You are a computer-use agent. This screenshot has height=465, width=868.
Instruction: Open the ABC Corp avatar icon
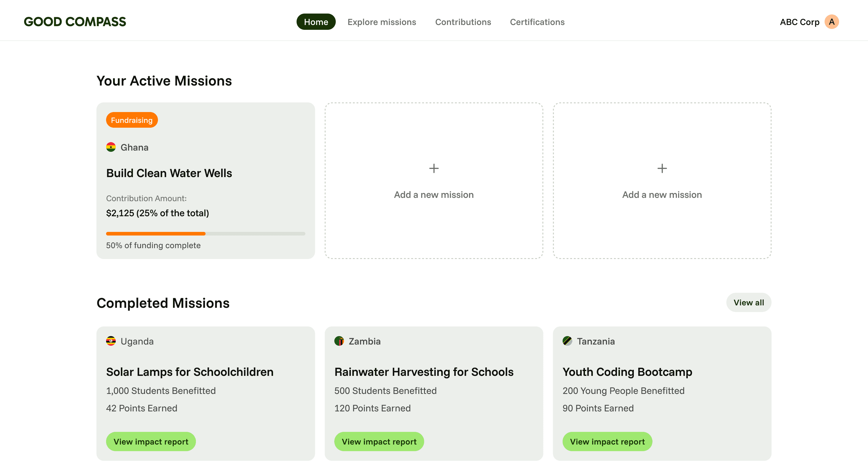pyautogui.click(x=831, y=22)
